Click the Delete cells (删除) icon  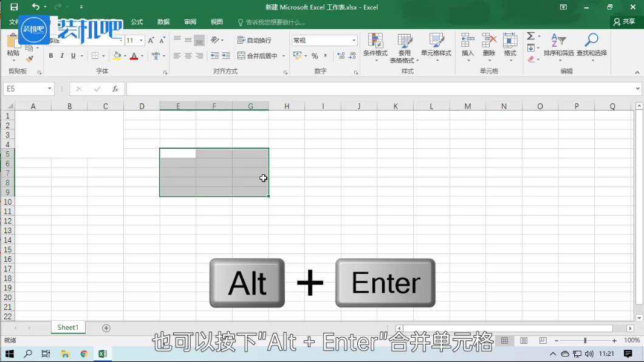[489, 41]
